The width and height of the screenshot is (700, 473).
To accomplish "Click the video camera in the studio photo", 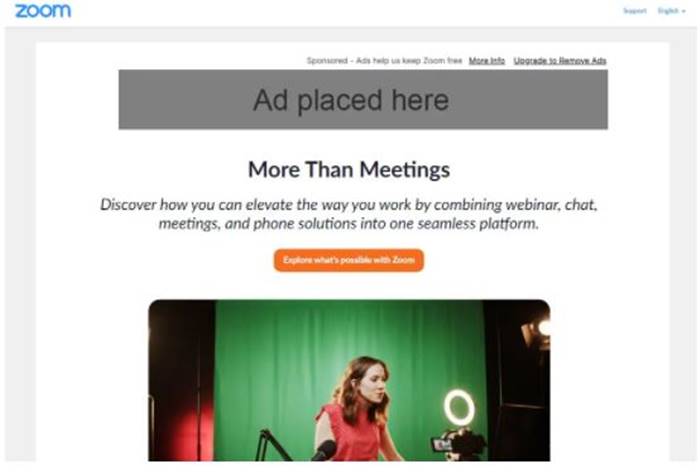I will point(458,444).
